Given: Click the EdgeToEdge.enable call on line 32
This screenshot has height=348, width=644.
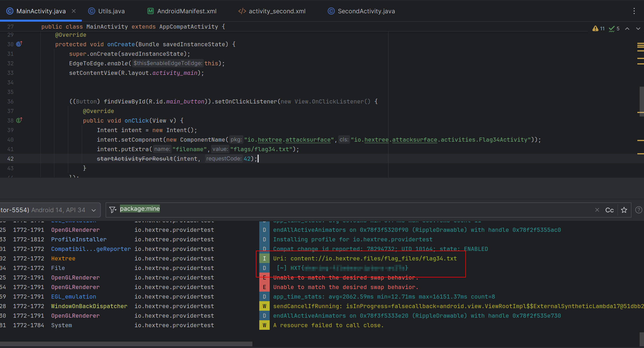Looking at the screenshot, I should [x=147, y=63].
